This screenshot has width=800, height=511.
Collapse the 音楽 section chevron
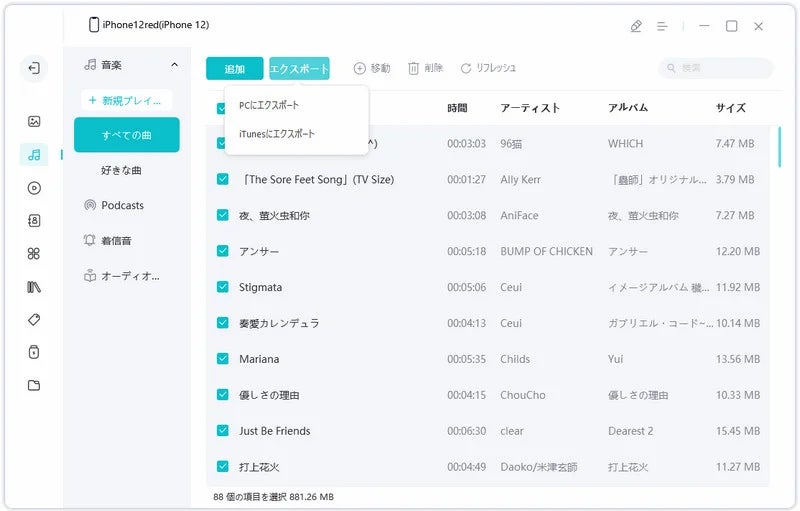(174, 65)
